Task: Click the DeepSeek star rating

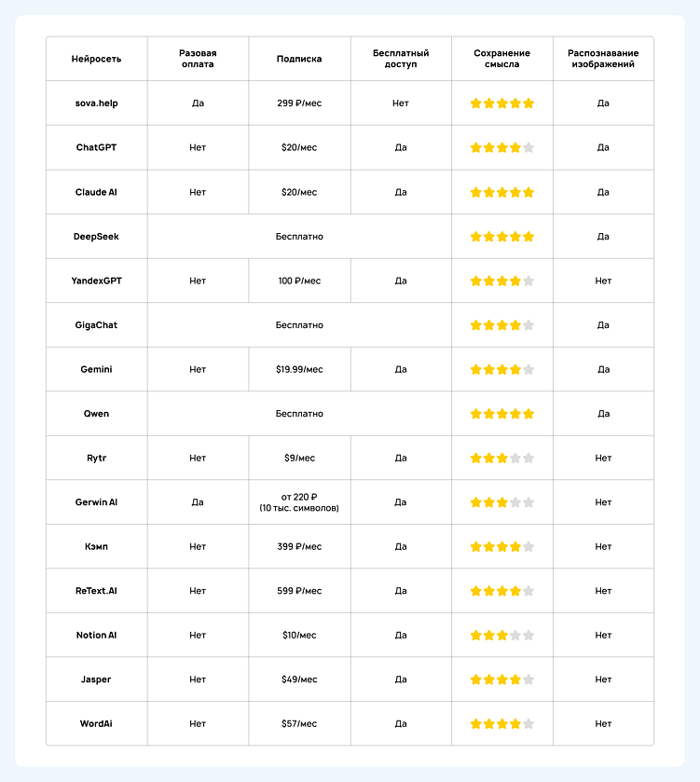Action: [502, 237]
